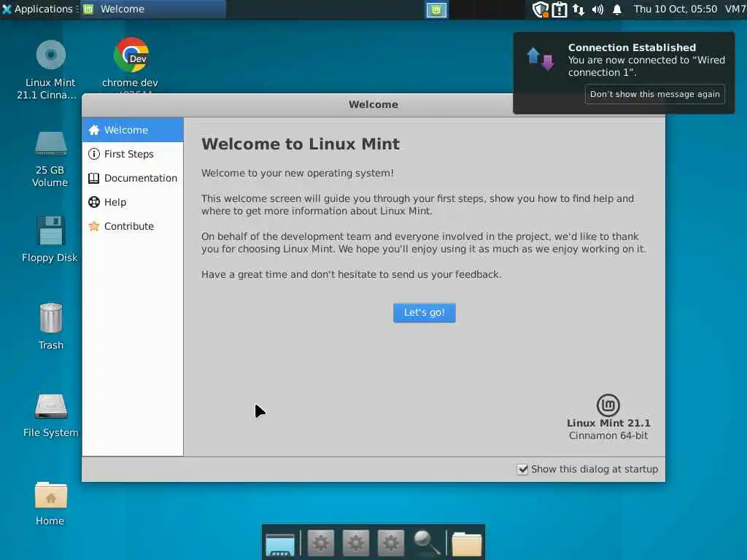Open the Applications menu in the top panel

pos(38,9)
